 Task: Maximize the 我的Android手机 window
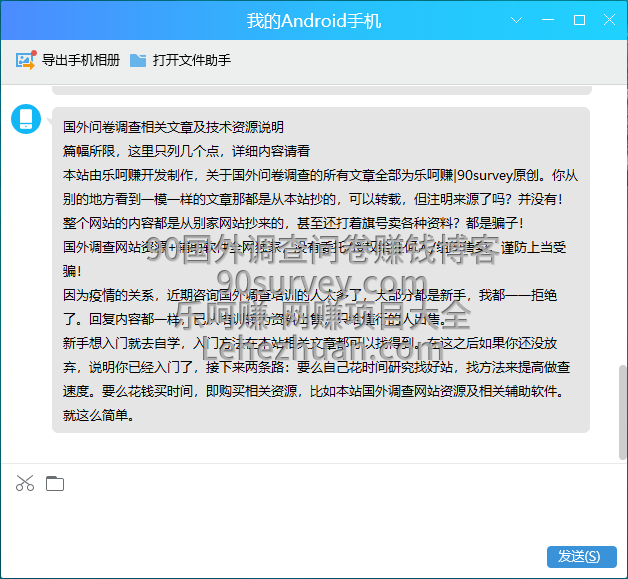click(x=579, y=20)
